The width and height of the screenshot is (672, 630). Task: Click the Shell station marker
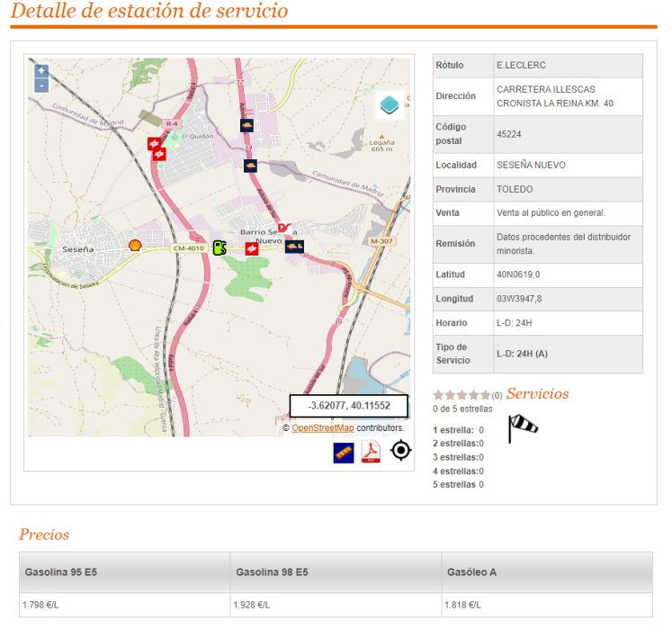(x=135, y=245)
